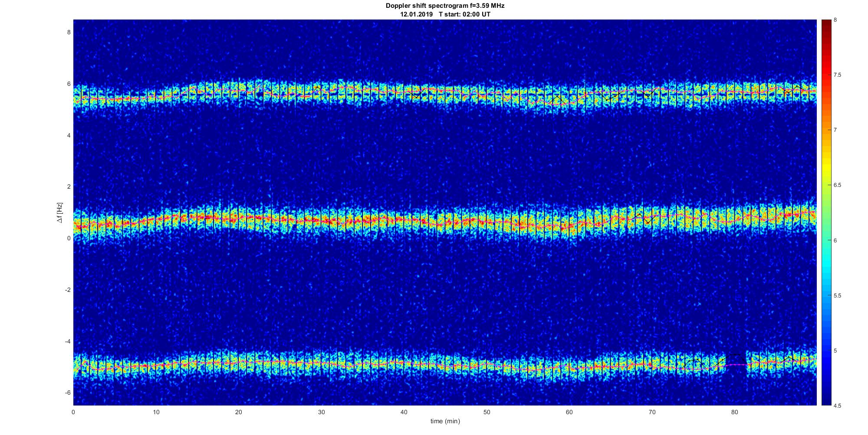
Task: Click the y-axis tick label '-6'
Action: click(x=68, y=393)
